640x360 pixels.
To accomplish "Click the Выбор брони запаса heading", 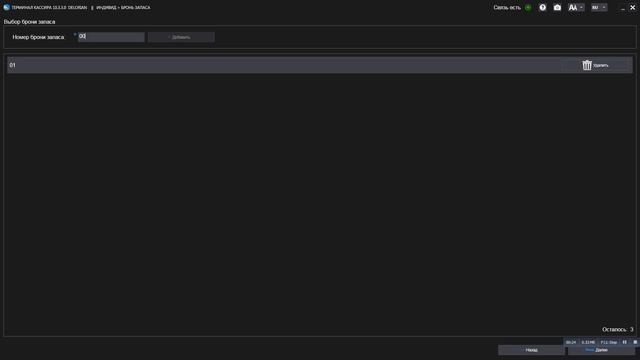I will [29, 22].
